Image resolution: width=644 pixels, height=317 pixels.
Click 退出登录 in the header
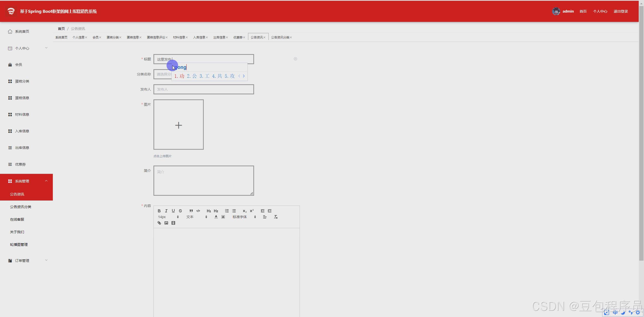tap(621, 11)
